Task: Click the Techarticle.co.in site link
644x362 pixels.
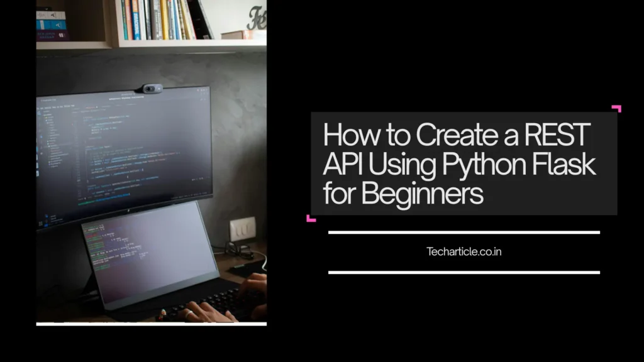Action: click(x=465, y=251)
